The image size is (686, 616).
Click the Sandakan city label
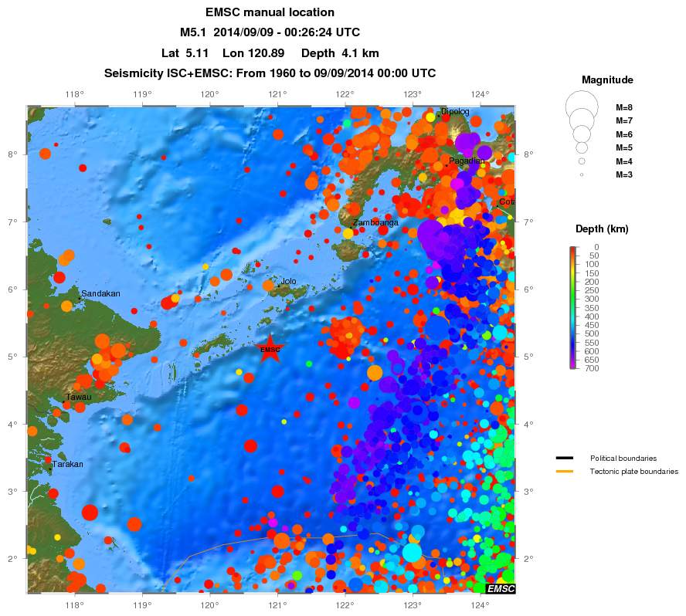pos(100,293)
